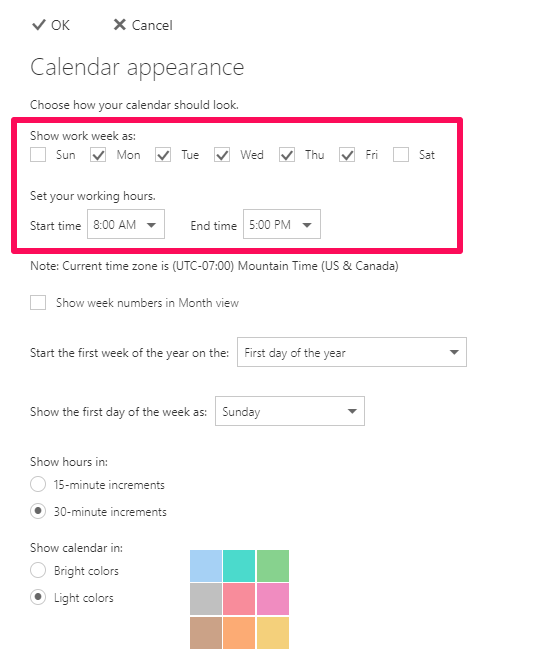Viewport: 538px width, 668px height.
Task: Select 15-minute increments radio button
Action: coord(38,484)
